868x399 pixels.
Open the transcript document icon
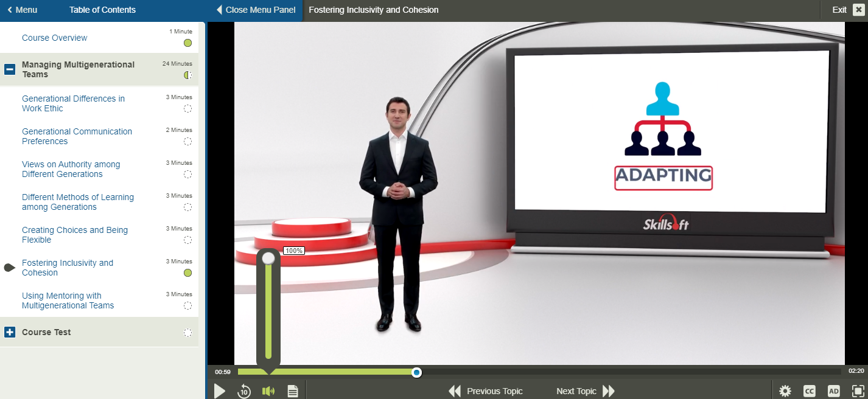[x=293, y=391]
